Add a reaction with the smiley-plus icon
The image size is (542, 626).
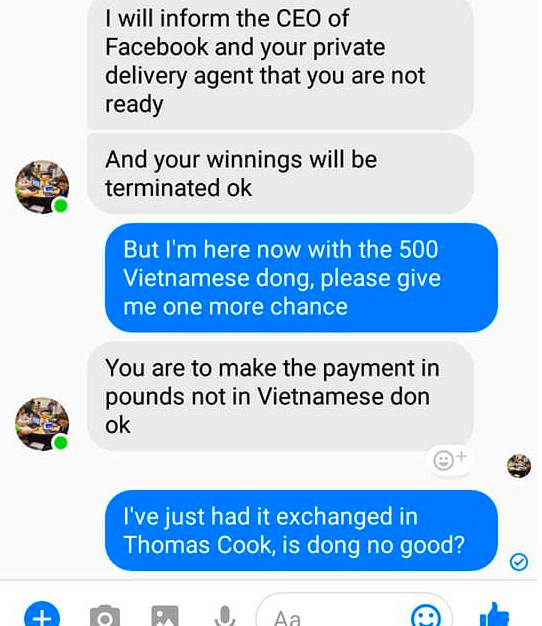click(x=449, y=460)
